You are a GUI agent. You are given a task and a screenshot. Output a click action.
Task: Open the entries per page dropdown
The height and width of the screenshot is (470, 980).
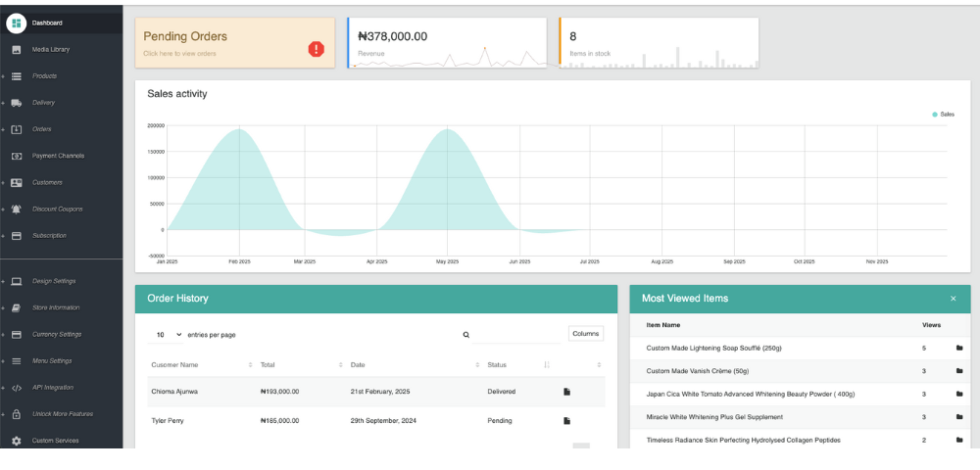click(166, 335)
